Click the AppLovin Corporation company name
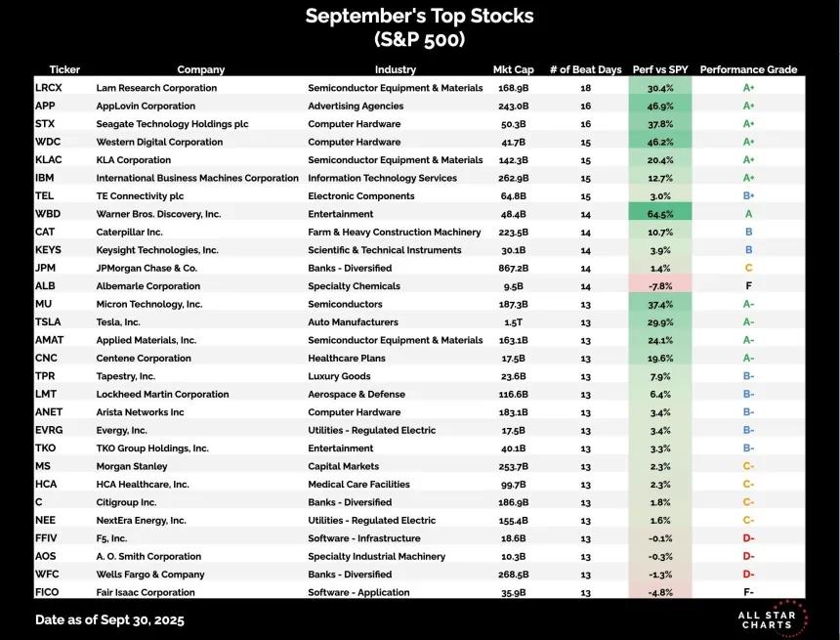The height and width of the screenshot is (640, 840). point(146,107)
